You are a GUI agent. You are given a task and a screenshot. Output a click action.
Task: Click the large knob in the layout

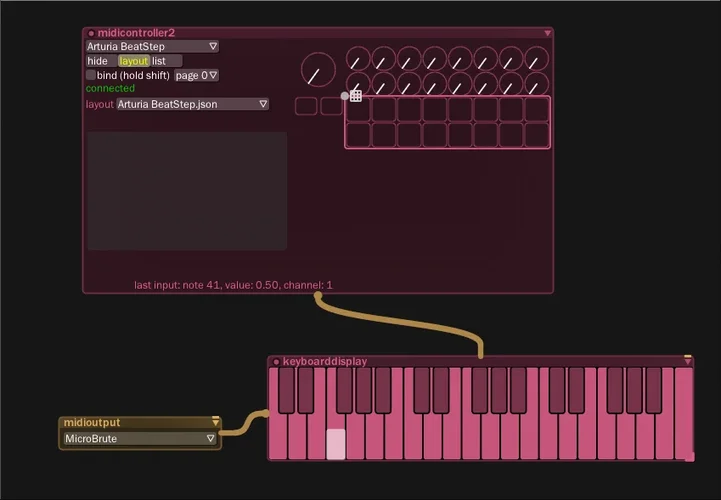click(318, 70)
